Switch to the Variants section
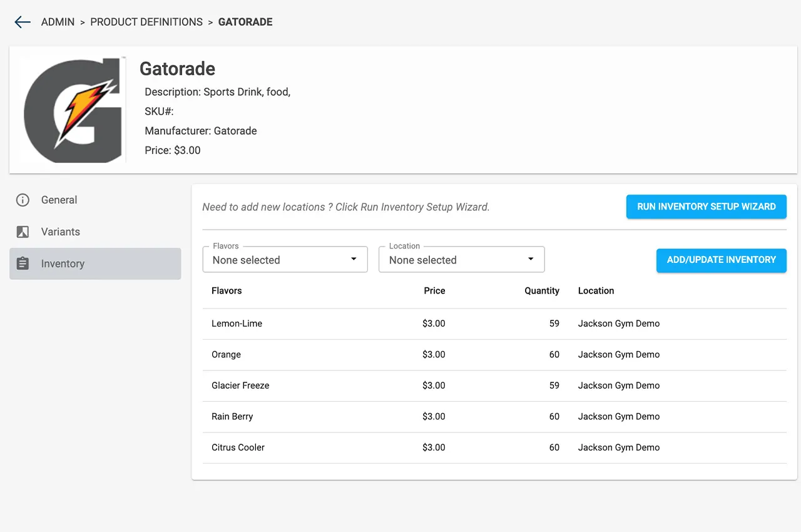 tap(60, 232)
